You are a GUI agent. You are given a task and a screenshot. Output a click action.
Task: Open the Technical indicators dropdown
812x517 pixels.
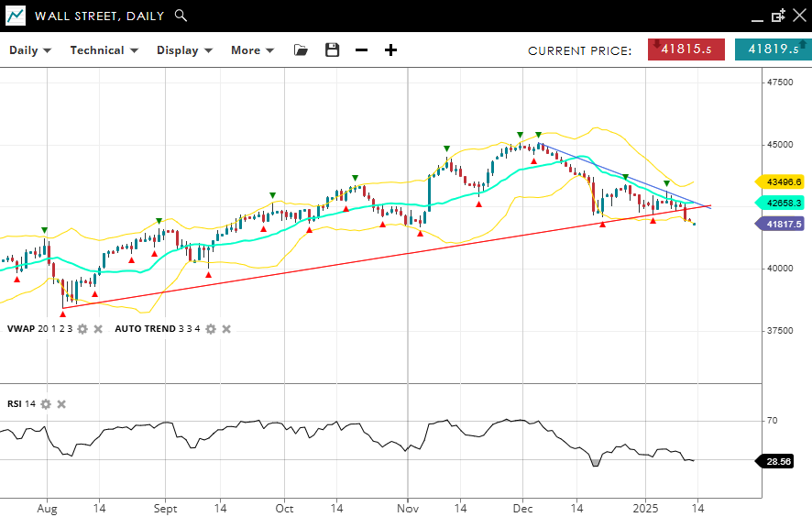(104, 50)
